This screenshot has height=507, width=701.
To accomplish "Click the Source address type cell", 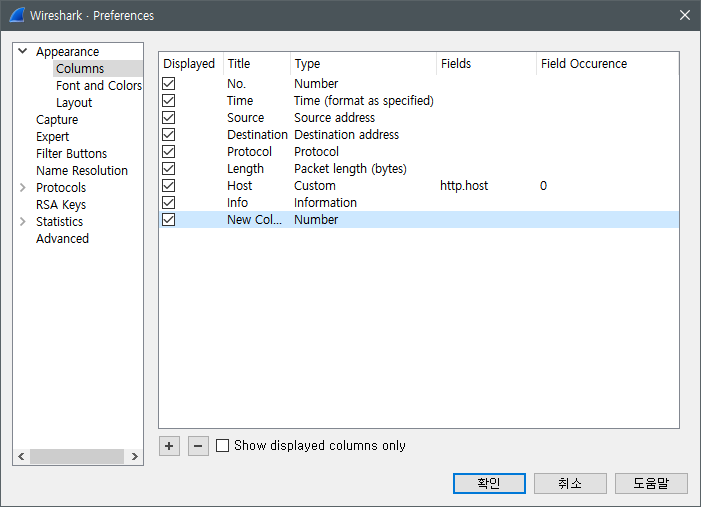I will 334,118.
